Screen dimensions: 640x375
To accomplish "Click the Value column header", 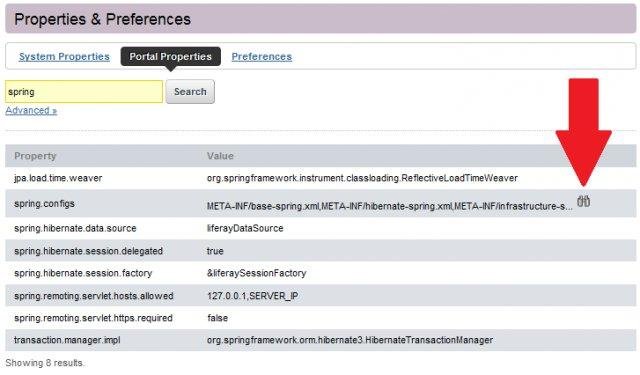I will pos(220,156).
